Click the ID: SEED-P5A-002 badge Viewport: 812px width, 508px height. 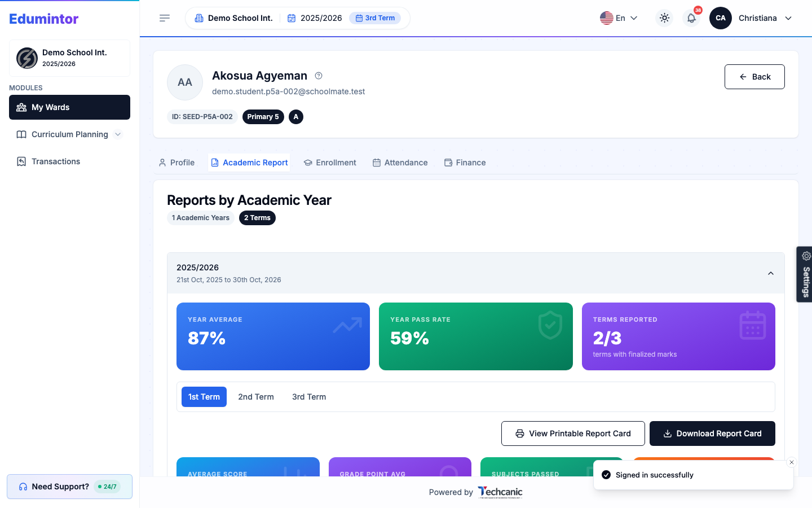click(202, 117)
